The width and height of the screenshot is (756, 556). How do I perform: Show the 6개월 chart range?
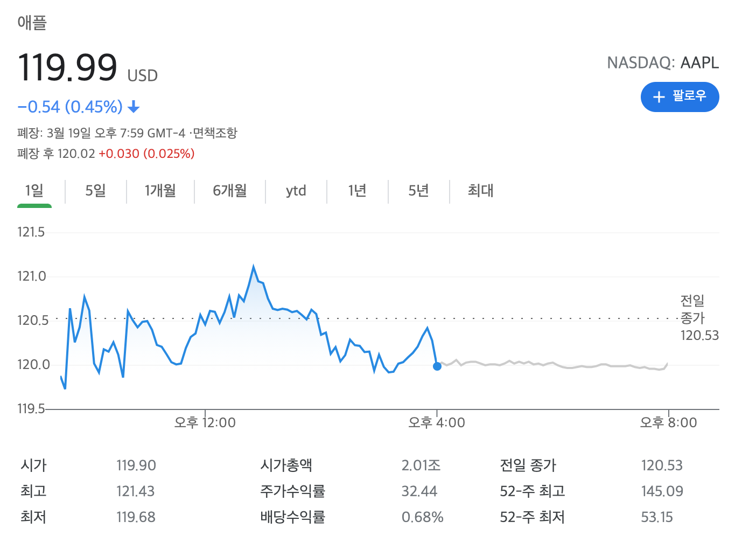pyautogui.click(x=230, y=191)
